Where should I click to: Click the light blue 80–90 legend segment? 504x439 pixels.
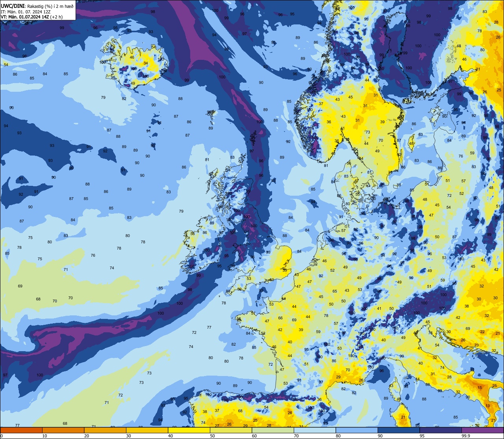[357, 430]
